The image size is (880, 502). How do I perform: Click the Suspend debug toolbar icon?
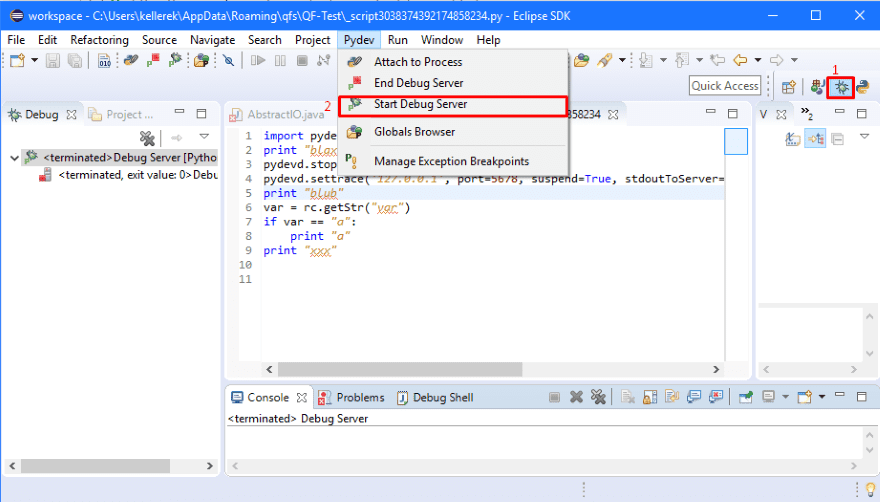pyautogui.click(x=280, y=60)
